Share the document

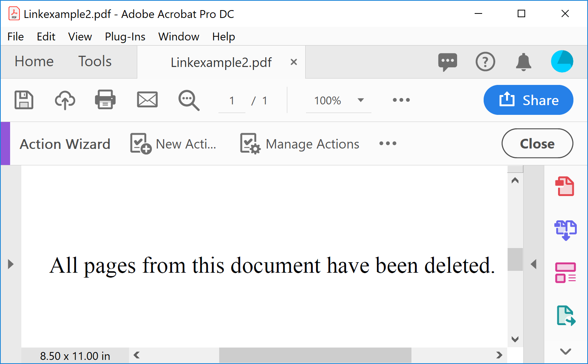click(x=528, y=100)
